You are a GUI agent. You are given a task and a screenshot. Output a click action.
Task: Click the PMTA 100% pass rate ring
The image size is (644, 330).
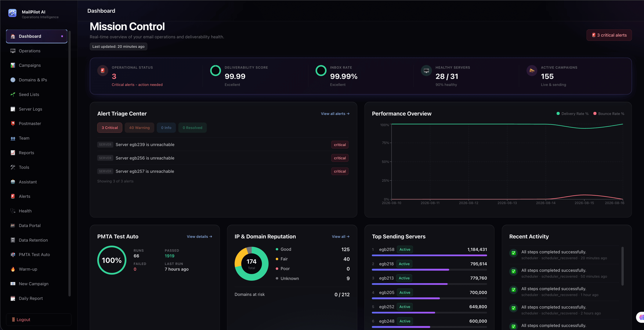[x=112, y=260]
